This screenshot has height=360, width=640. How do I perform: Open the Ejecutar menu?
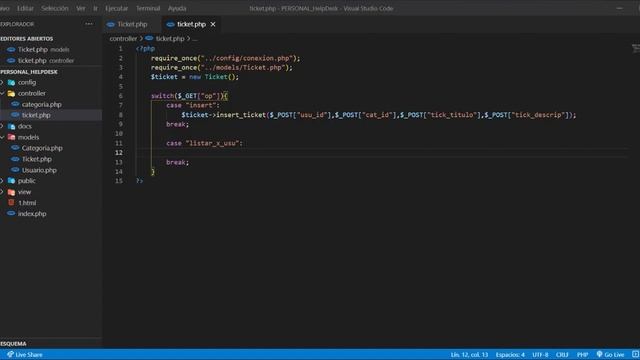(x=116, y=8)
